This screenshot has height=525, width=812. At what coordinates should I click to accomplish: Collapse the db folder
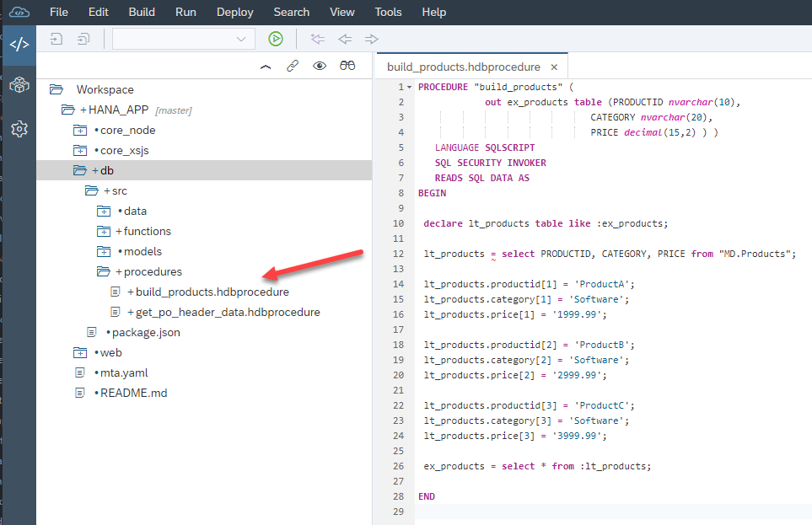click(80, 170)
